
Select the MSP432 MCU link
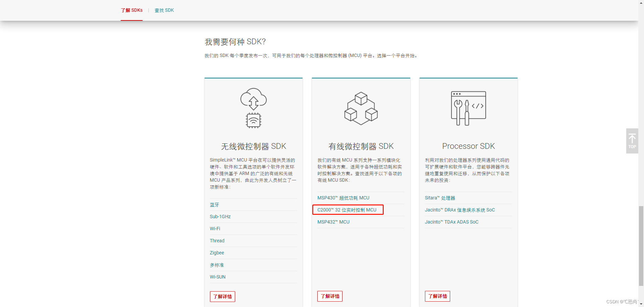pos(333,222)
